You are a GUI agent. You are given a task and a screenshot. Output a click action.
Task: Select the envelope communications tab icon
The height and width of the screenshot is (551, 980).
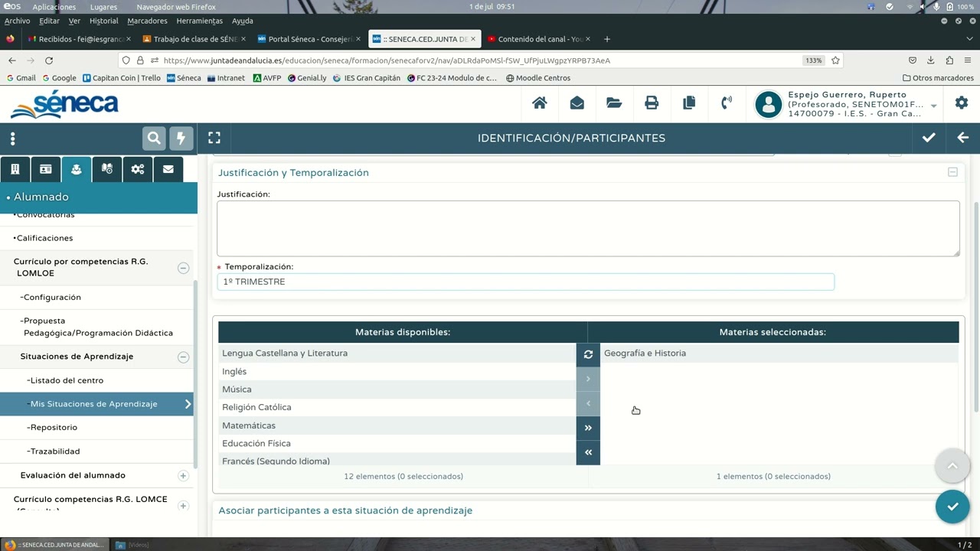(168, 169)
